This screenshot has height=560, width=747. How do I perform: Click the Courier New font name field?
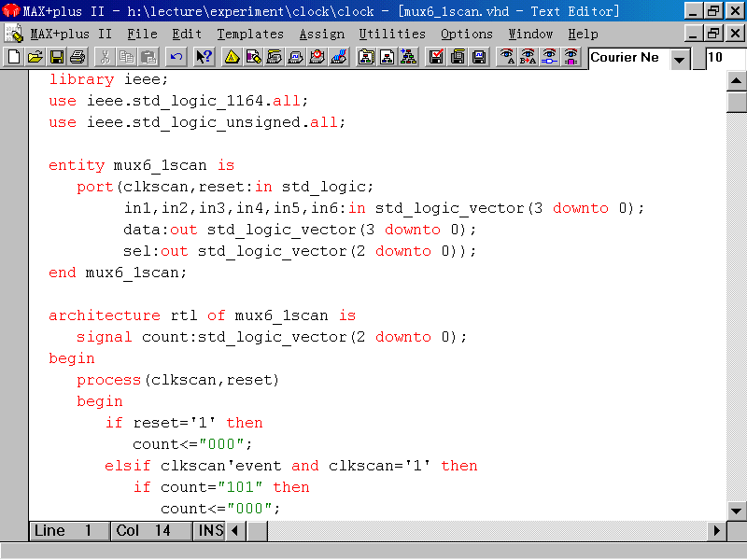tap(628, 58)
